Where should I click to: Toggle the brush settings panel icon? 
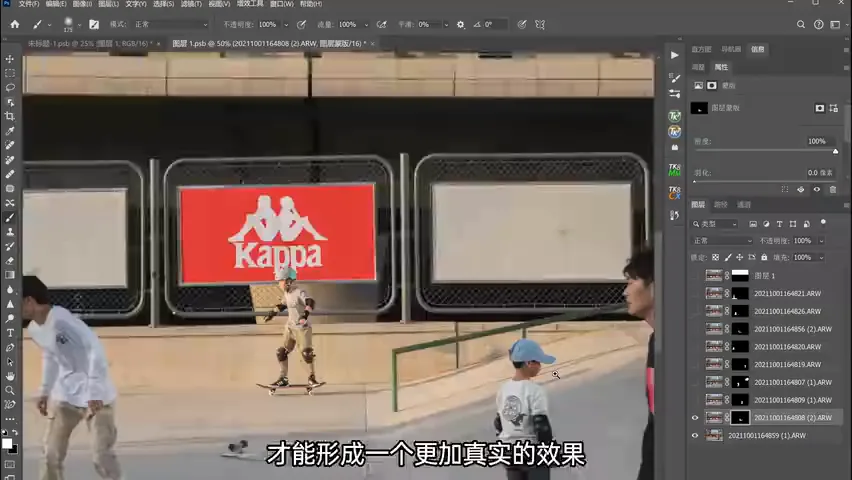click(94, 24)
